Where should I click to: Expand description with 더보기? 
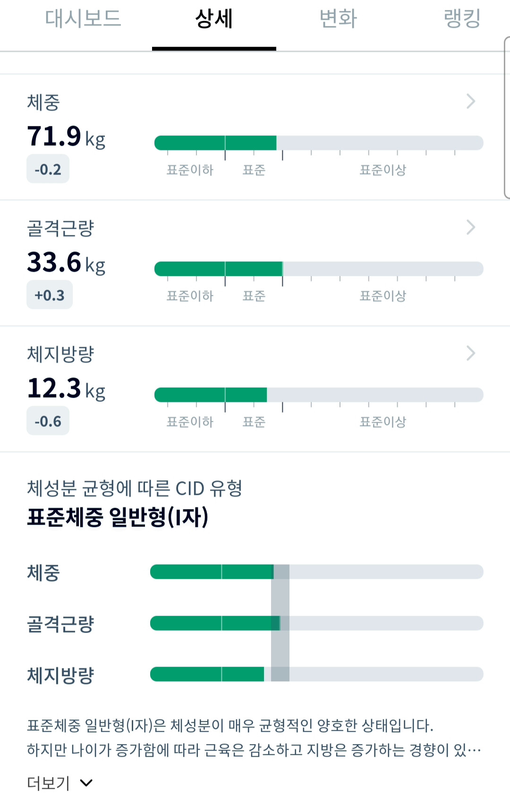[x=49, y=783]
